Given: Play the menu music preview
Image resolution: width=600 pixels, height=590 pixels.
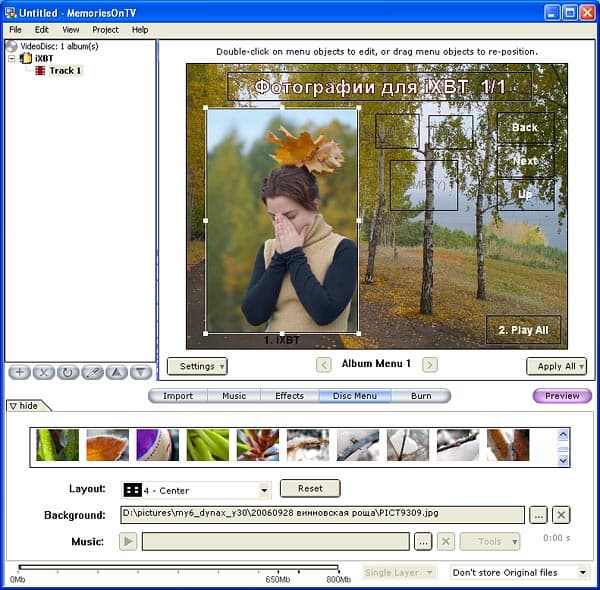Looking at the screenshot, I should [128, 541].
